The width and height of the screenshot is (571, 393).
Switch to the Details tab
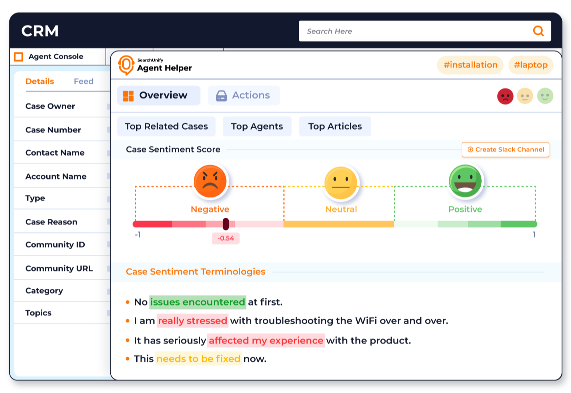point(40,81)
